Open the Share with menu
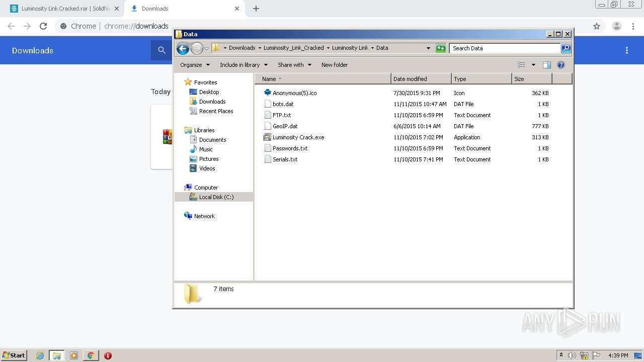The height and width of the screenshot is (362, 644). (x=294, y=65)
